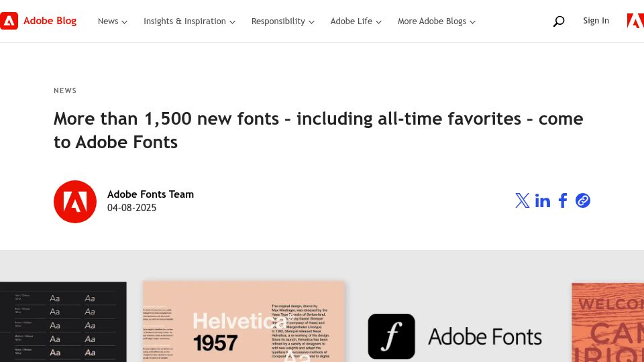Click the dark font weights Aa image

coord(63,322)
